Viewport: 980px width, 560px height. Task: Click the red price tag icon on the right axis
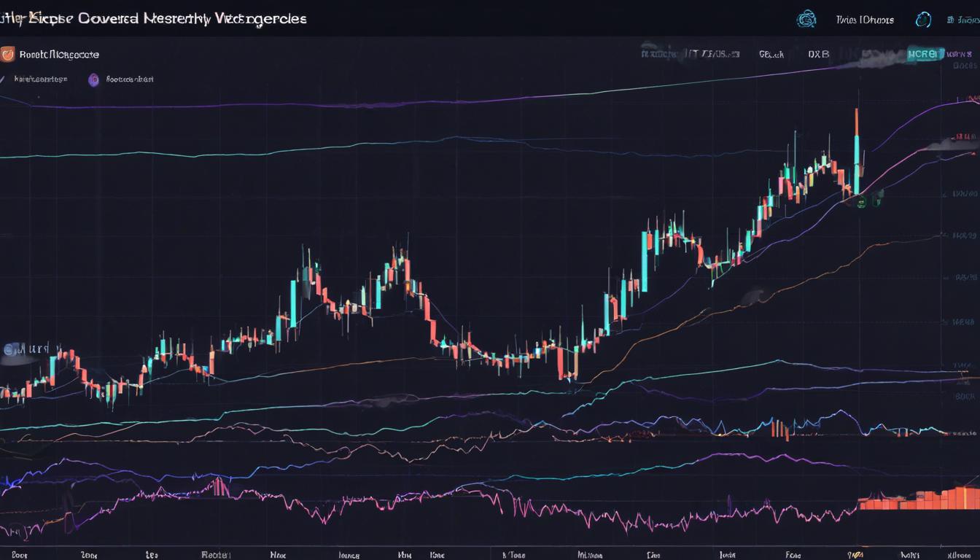(962, 136)
